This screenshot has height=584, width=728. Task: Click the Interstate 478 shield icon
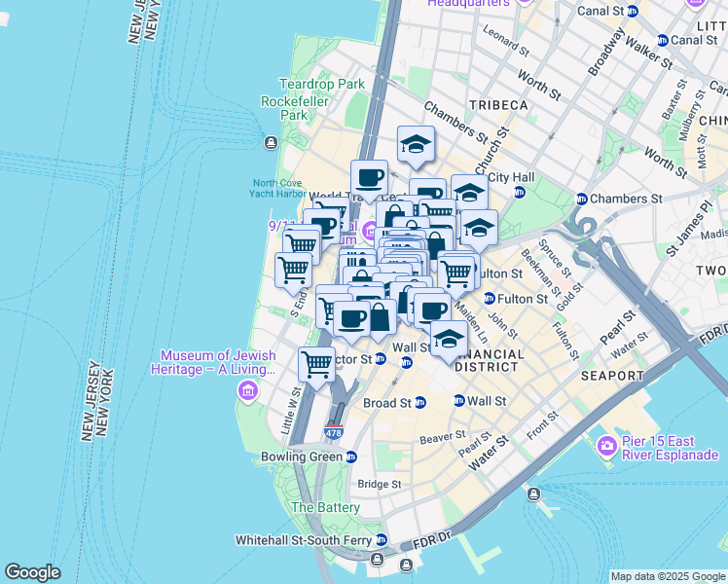coord(334,432)
